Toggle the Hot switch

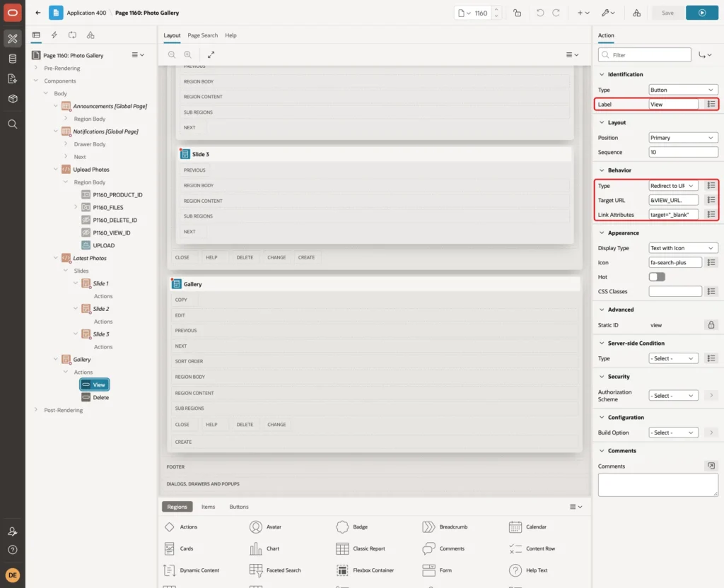click(657, 277)
